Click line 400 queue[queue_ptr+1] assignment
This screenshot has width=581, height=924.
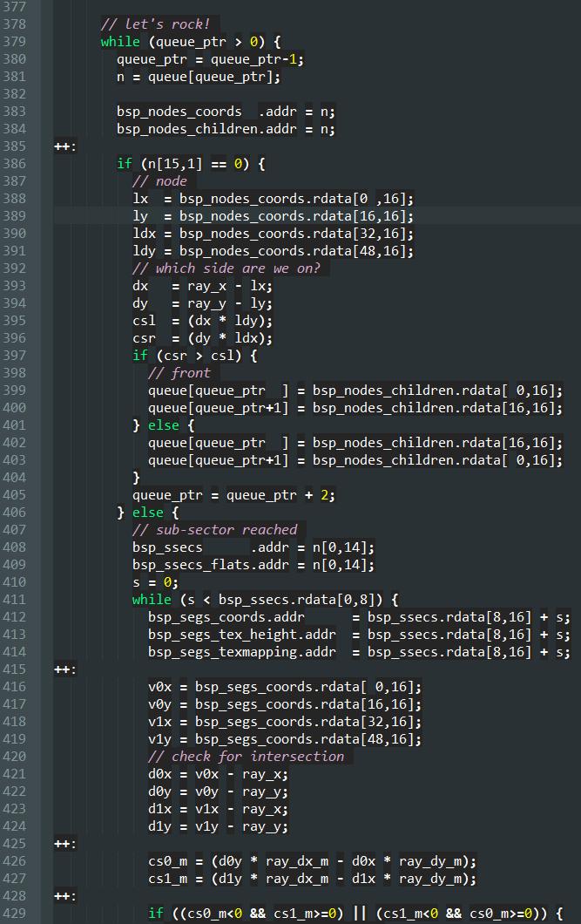coord(355,408)
